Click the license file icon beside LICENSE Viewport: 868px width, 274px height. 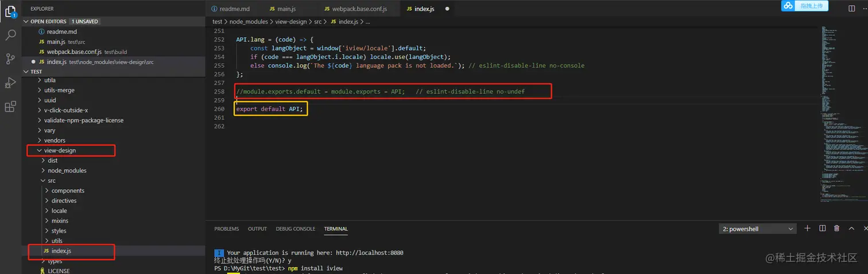(x=41, y=271)
